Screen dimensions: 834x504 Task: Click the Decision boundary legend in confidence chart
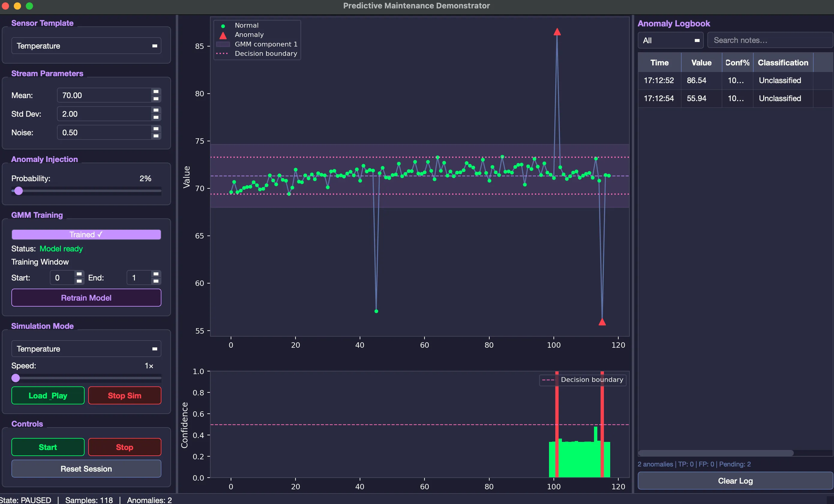[x=582, y=380]
